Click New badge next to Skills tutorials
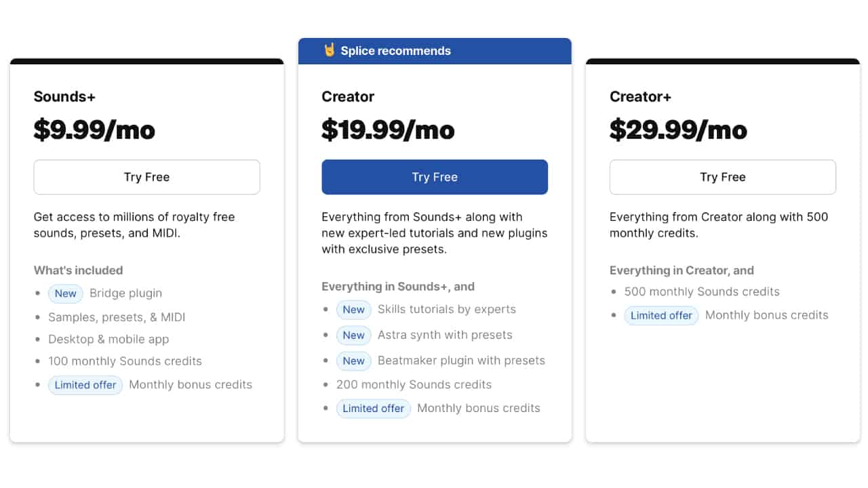This screenshot has height=488, width=868. [x=353, y=310]
